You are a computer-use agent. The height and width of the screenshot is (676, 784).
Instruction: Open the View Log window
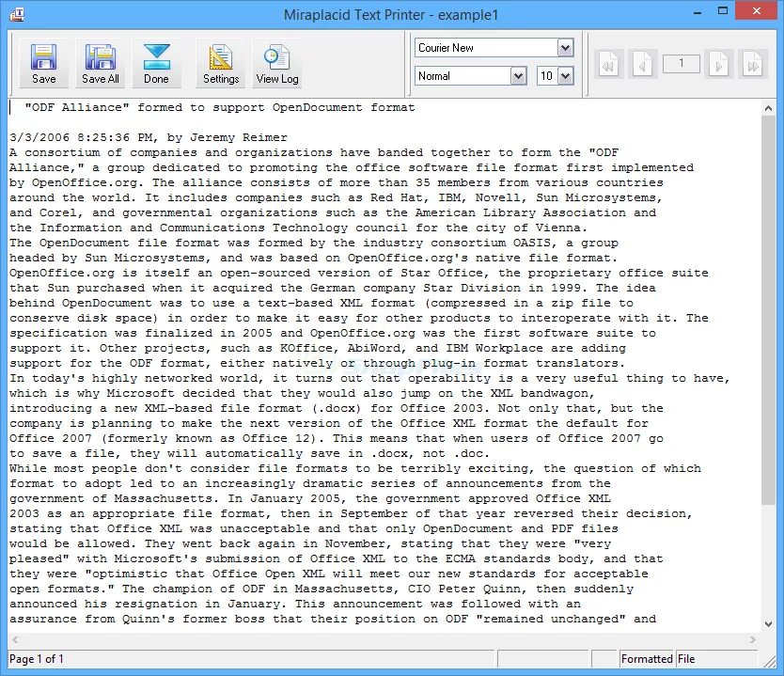275,61
